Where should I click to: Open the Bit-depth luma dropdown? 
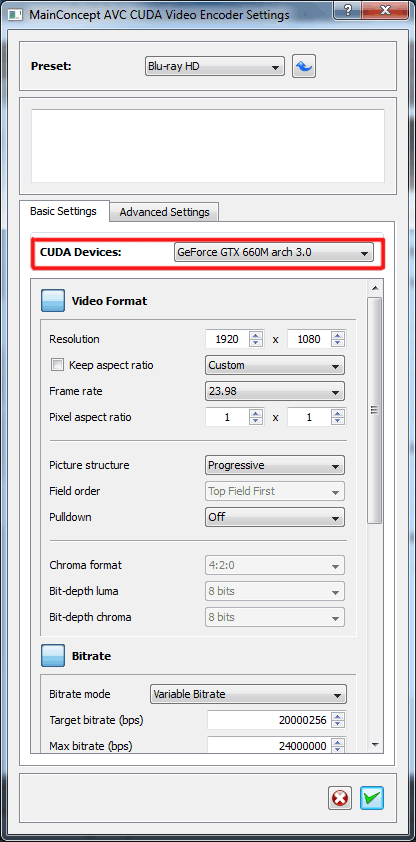pos(275,591)
